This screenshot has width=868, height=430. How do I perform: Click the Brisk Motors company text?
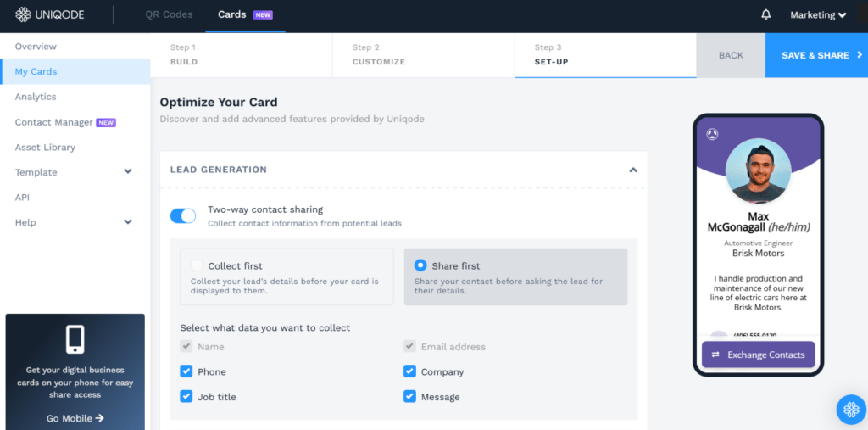(x=758, y=254)
